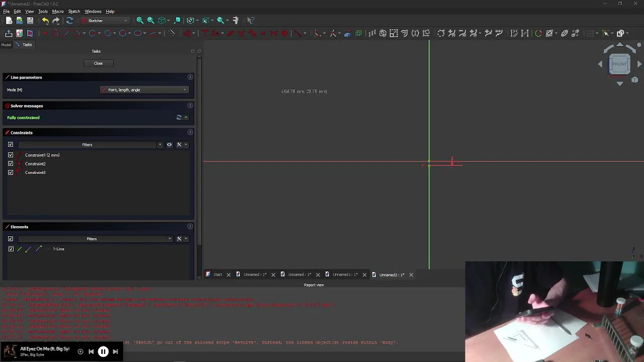This screenshot has height=362, width=644.
Task: Click the What's This help cursor icon
Action: pos(251,21)
